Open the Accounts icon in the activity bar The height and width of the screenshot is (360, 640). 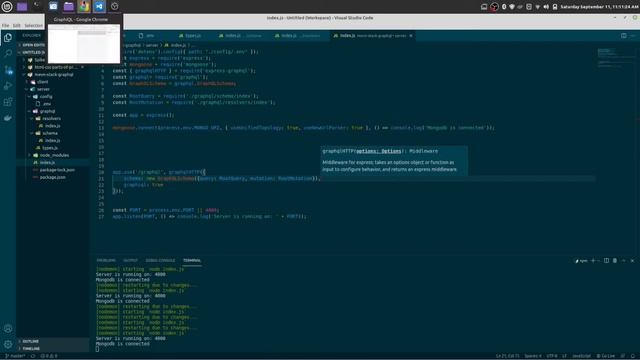(x=8, y=329)
